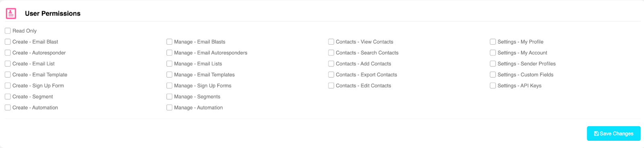Enable Contacts - View Contacts permission
644x148 pixels.
[x=331, y=41]
